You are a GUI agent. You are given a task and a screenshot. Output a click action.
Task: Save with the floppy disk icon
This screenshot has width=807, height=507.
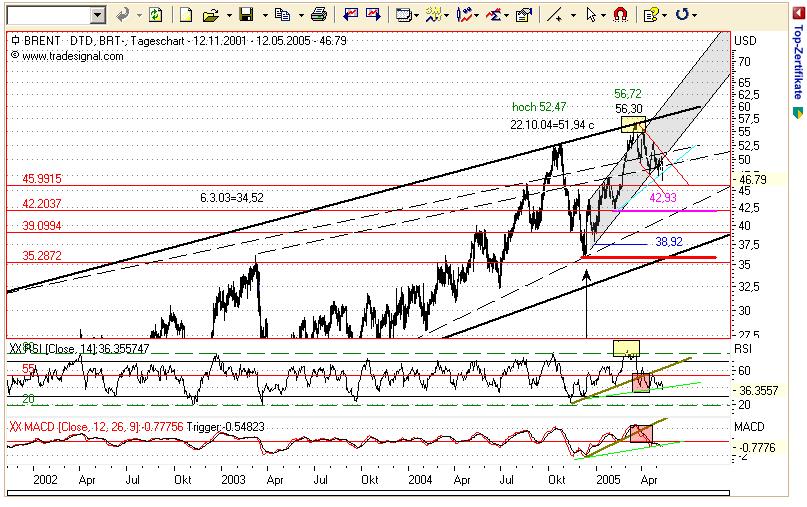[247, 15]
